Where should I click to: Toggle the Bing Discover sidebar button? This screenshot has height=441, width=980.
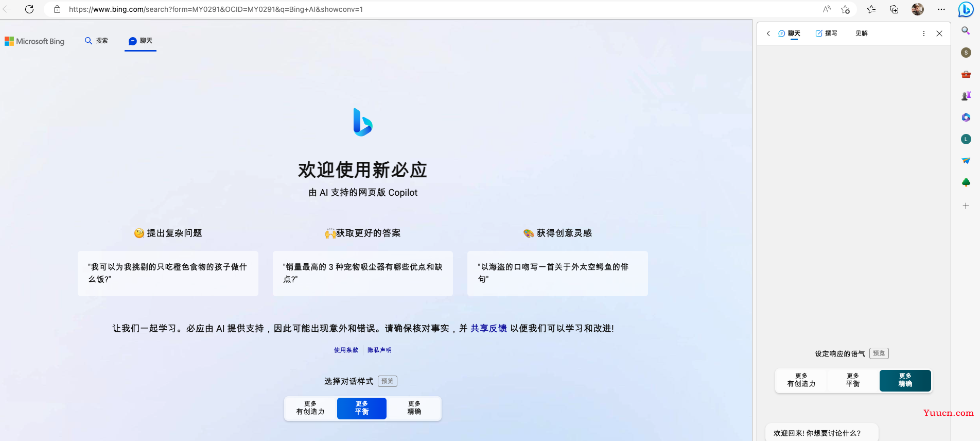(966, 9)
